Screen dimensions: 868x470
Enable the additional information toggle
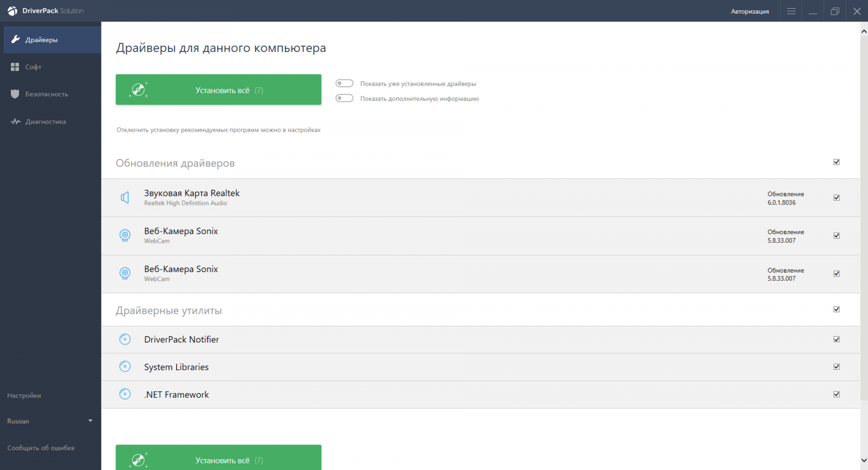[344, 98]
